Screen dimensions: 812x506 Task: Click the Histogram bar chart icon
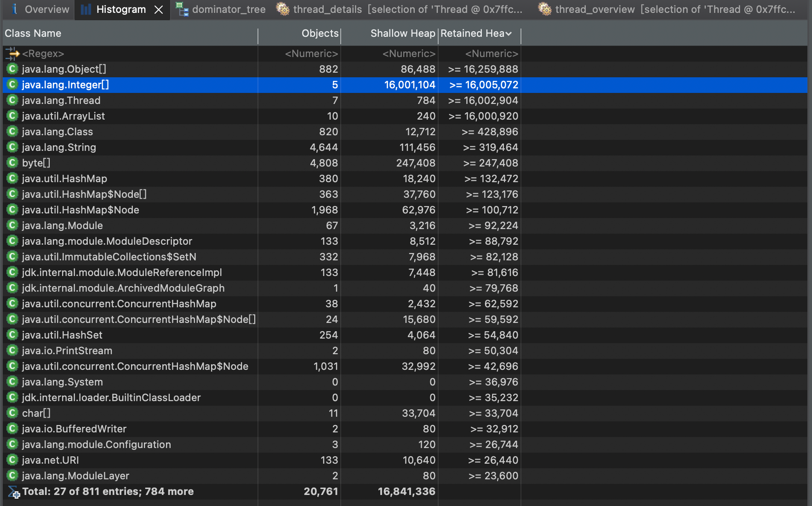click(86, 10)
